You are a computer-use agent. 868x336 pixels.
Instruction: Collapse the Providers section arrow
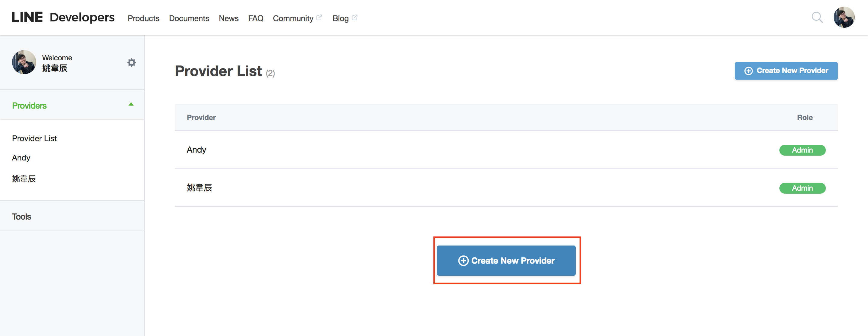131,104
